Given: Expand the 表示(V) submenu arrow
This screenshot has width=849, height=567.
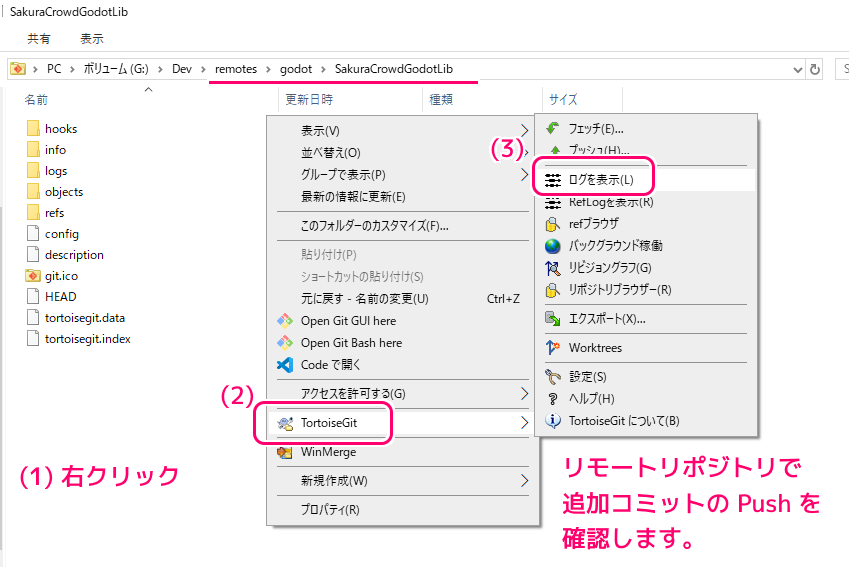Looking at the screenshot, I should pos(524,131).
